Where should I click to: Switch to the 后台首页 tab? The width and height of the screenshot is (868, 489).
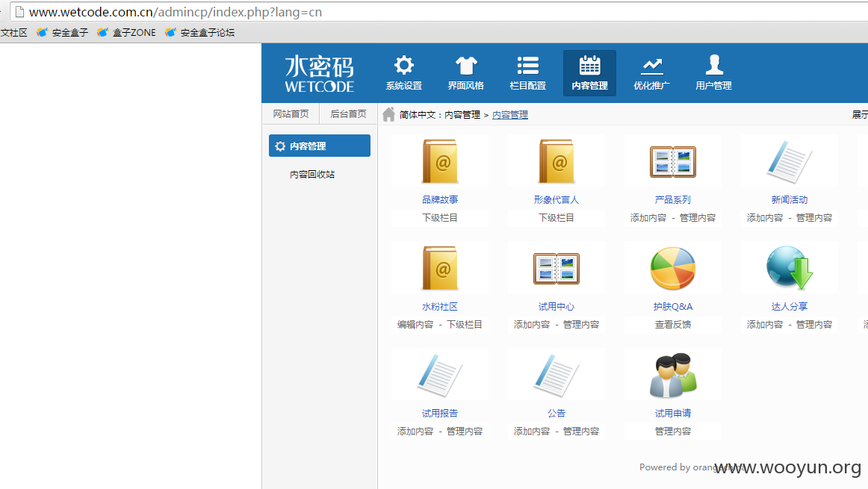[348, 114]
